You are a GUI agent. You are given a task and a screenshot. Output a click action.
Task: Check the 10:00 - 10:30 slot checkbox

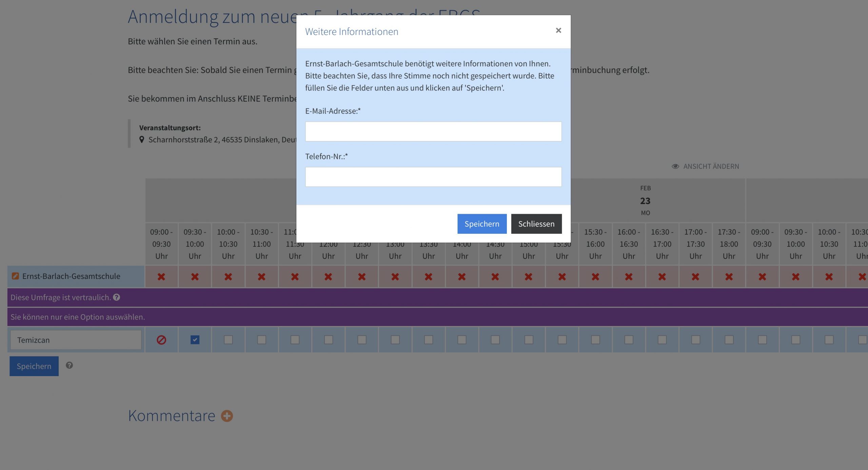228,340
